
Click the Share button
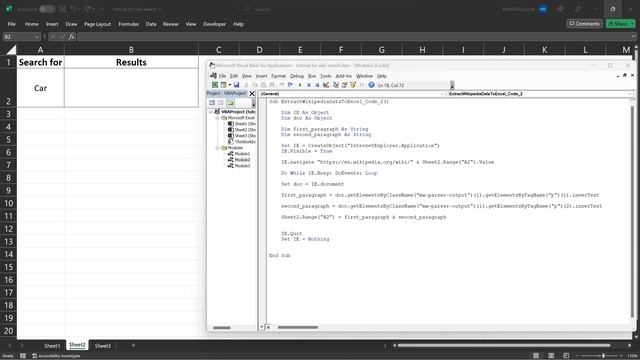point(617,24)
